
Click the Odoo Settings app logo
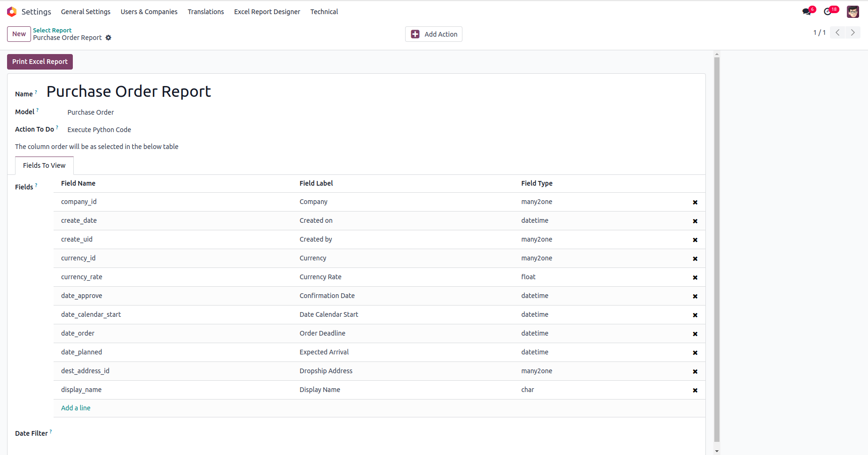click(x=12, y=12)
